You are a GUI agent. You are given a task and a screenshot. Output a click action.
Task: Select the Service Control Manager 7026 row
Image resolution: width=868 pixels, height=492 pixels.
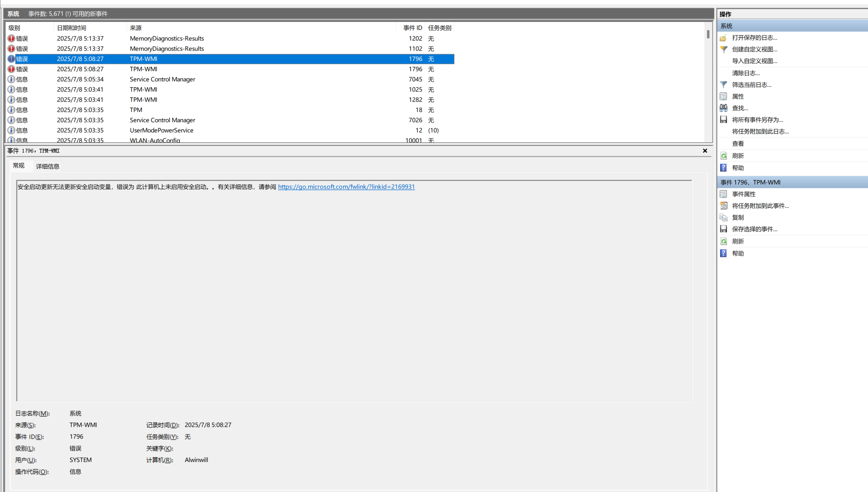click(x=230, y=120)
